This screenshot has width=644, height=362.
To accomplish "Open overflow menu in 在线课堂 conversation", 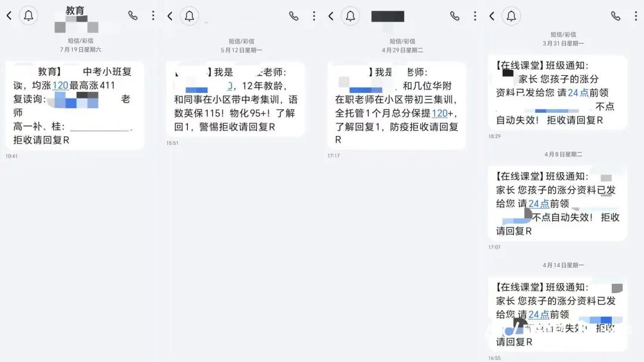I will [636, 16].
